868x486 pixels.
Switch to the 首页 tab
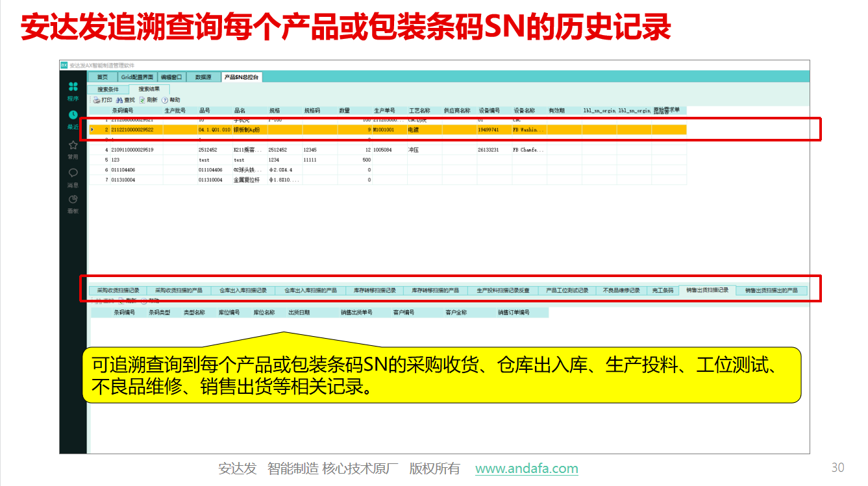(x=103, y=77)
